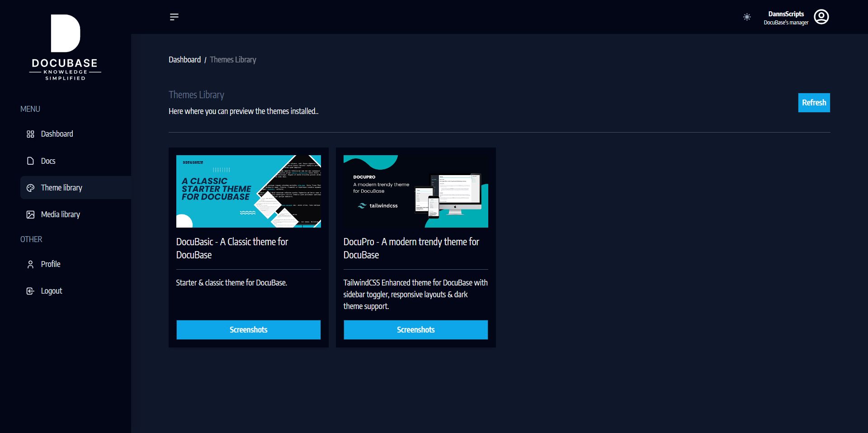The width and height of the screenshot is (868, 433).
Task: Click the Media library image icon
Action: 30,214
